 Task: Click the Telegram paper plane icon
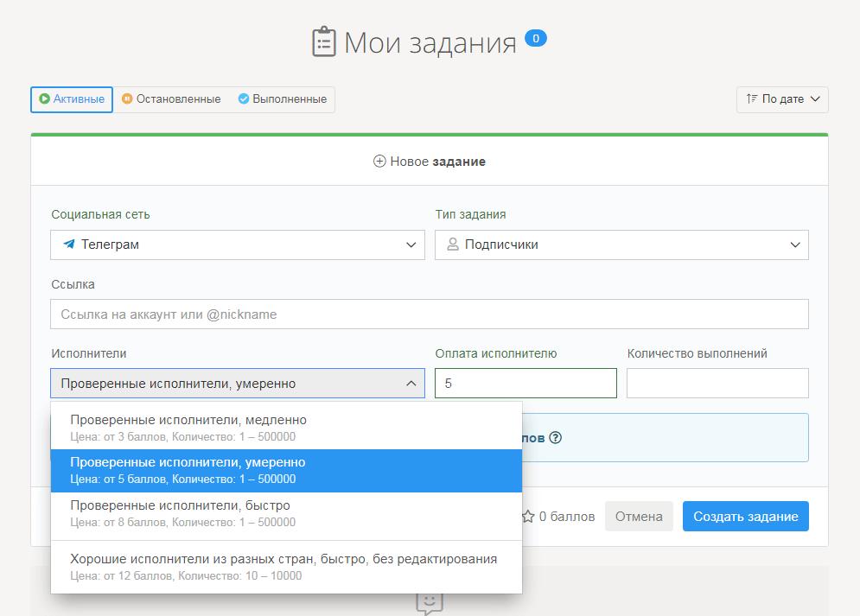point(69,244)
